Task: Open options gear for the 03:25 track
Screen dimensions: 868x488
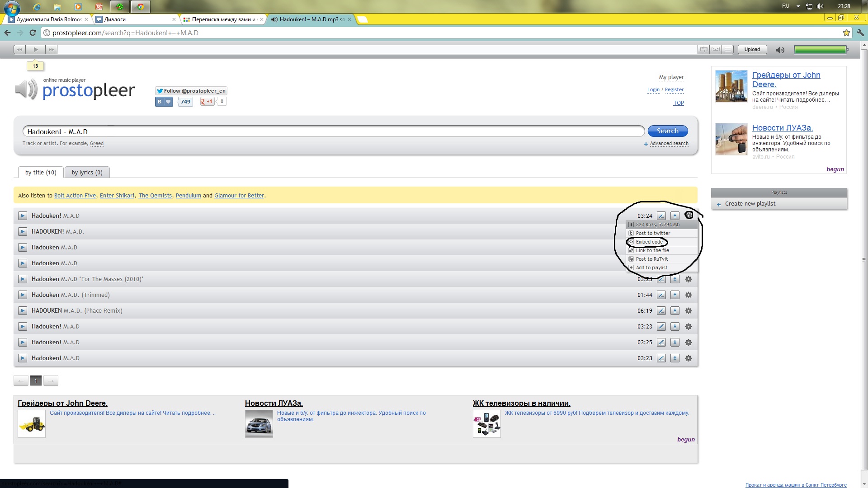Action: [x=689, y=343]
